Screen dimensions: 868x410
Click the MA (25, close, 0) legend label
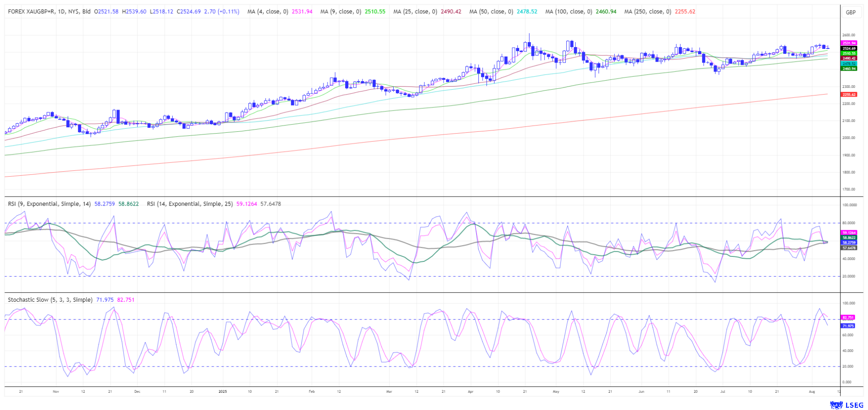click(x=415, y=12)
